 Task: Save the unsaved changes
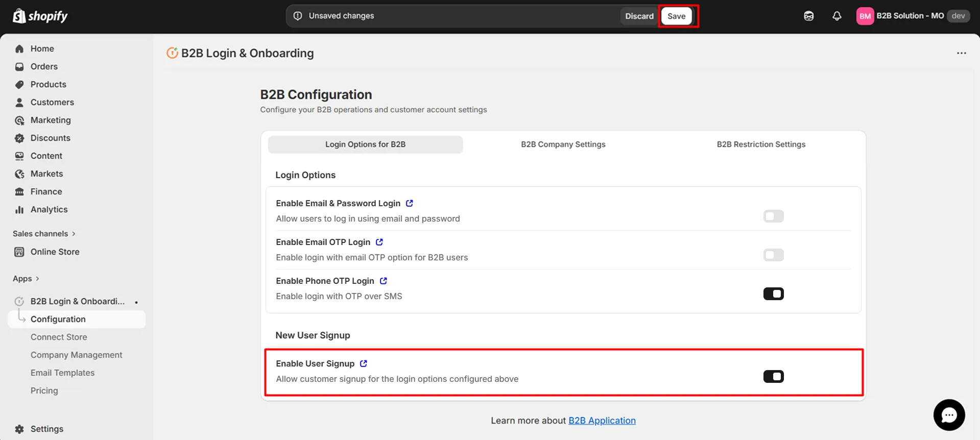click(x=676, y=16)
